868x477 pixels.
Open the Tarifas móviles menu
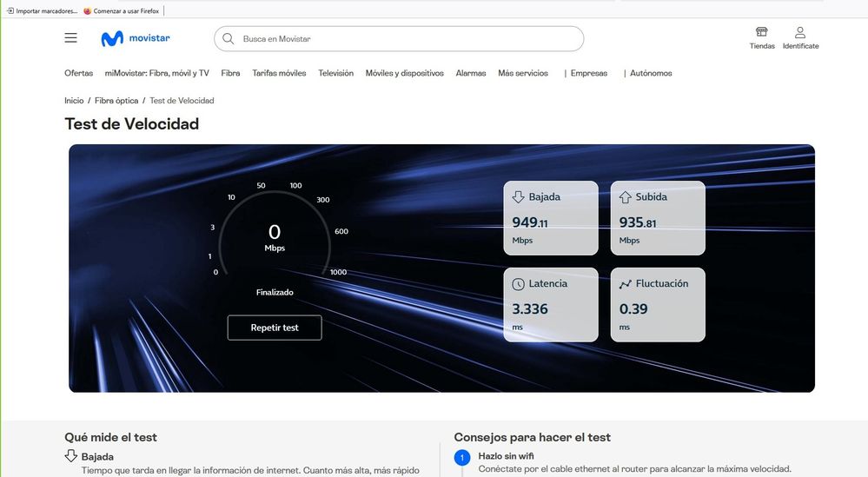[279, 74]
